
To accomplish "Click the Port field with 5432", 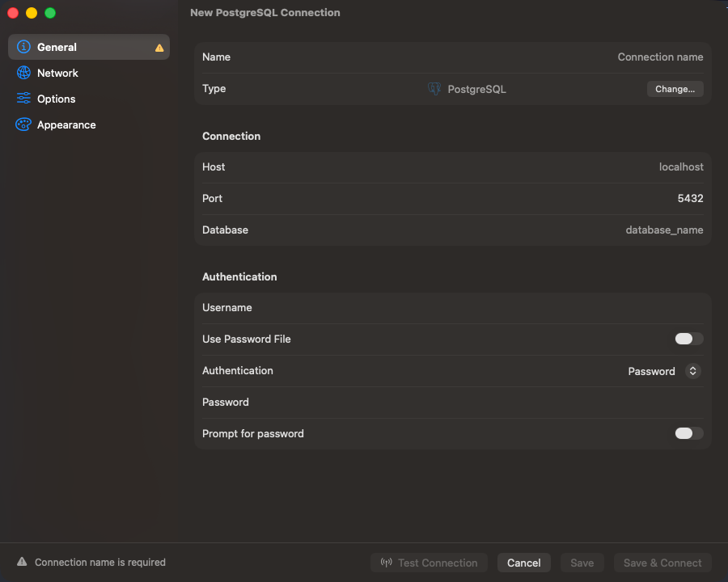I will (x=453, y=199).
